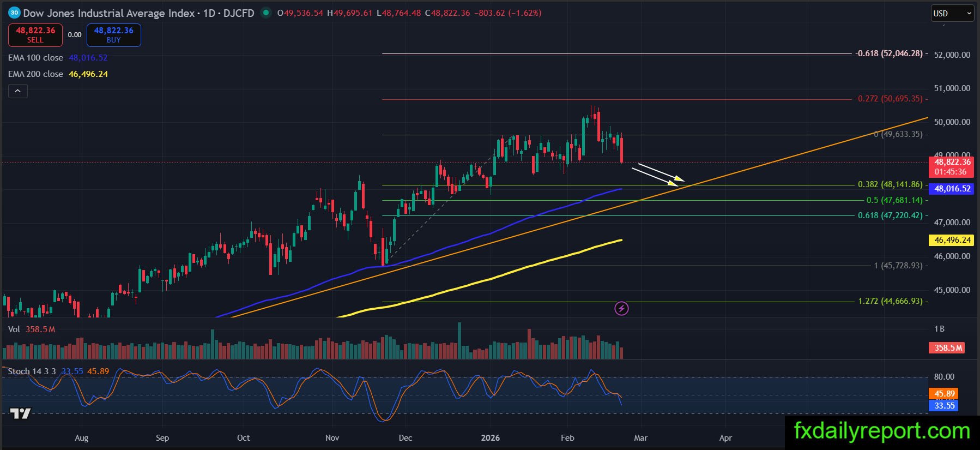Click the low value L48,764.48
Screen dimensions: 980x450
point(399,13)
